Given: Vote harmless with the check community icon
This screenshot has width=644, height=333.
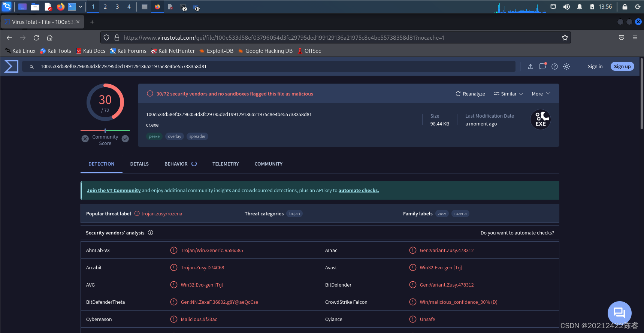Looking at the screenshot, I should coord(125,139).
